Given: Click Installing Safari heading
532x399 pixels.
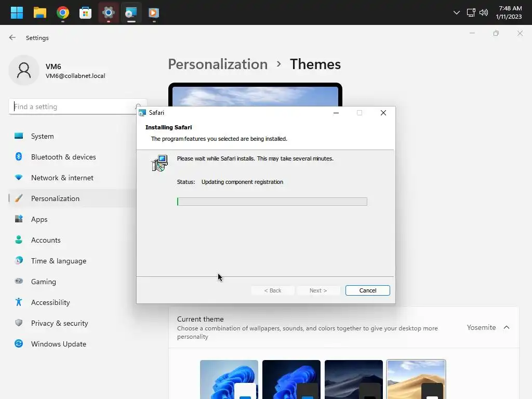Looking at the screenshot, I should click(169, 127).
